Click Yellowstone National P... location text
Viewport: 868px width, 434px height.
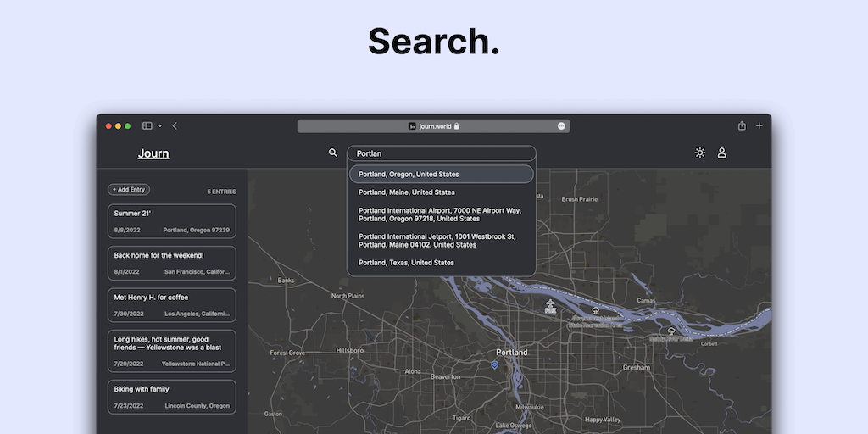point(196,364)
